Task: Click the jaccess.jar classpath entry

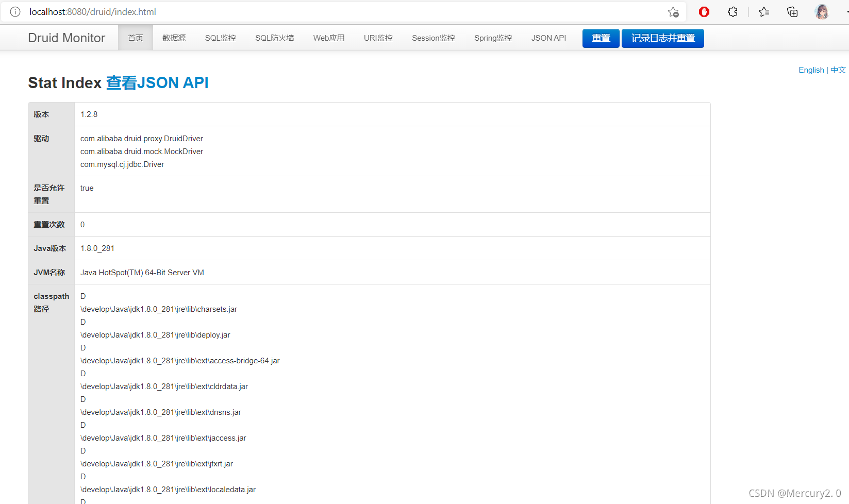Action: pyautogui.click(x=163, y=438)
